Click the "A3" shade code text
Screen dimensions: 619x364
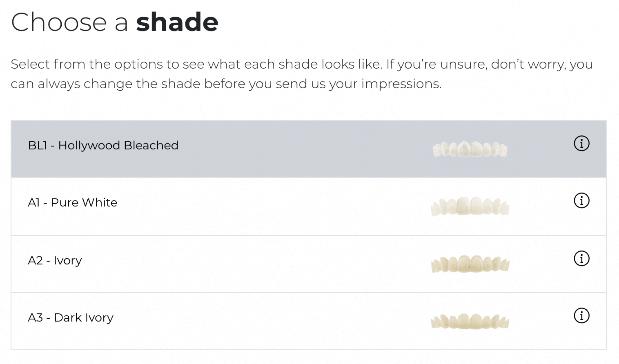(35, 318)
